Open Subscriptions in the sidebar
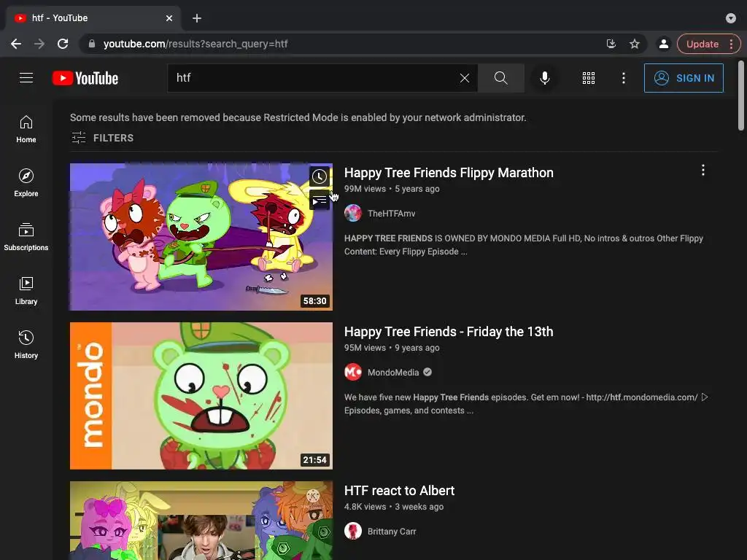 click(26, 237)
